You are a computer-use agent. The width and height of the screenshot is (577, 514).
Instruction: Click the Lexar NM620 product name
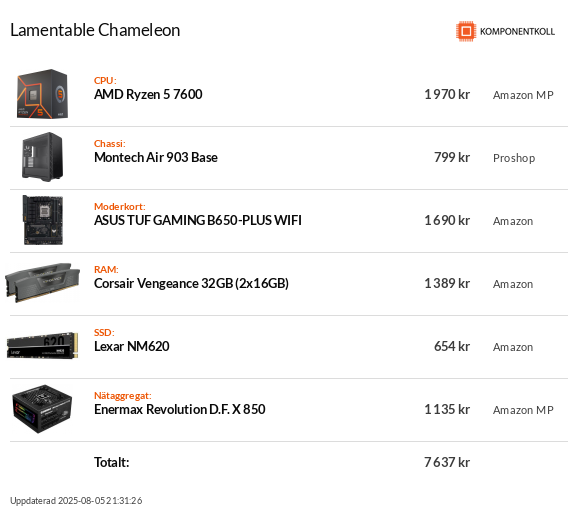132,346
